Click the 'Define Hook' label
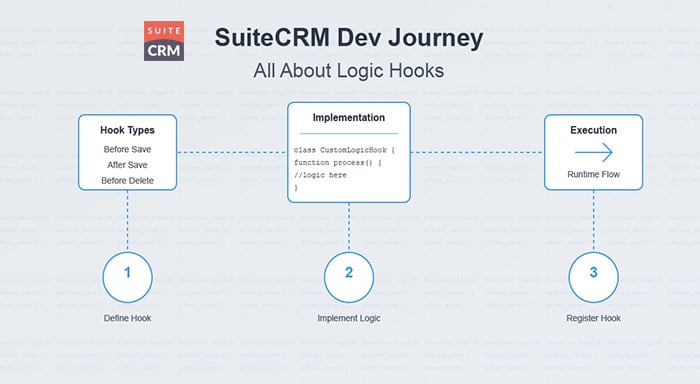 tap(127, 318)
